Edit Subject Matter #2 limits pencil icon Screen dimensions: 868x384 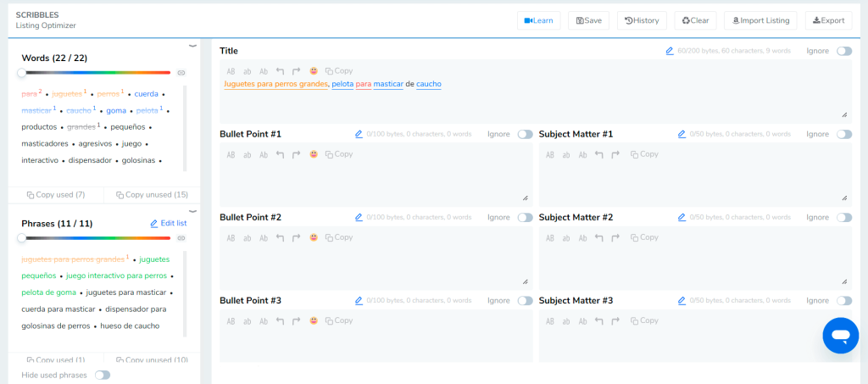pyautogui.click(x=682, y=218)
